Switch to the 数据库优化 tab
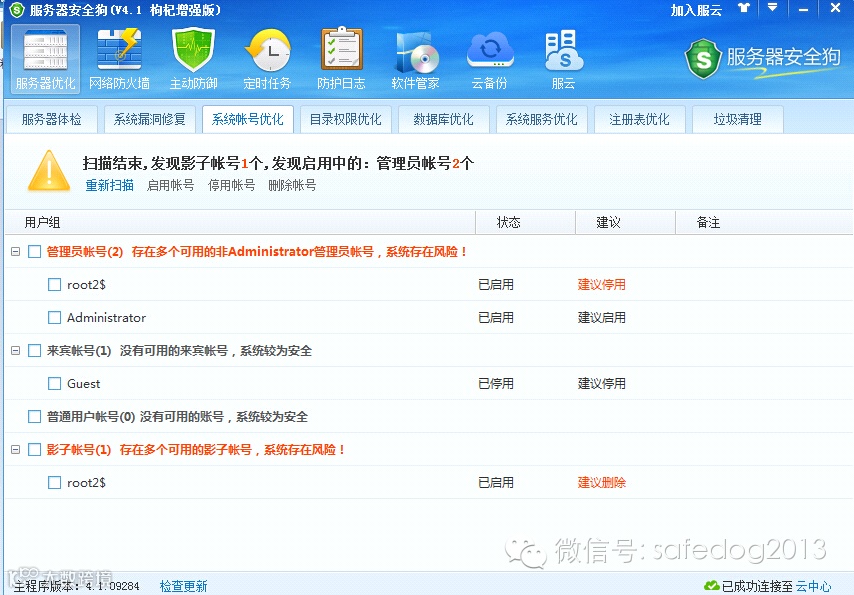The image size is (854, 595). pos(444,119)
